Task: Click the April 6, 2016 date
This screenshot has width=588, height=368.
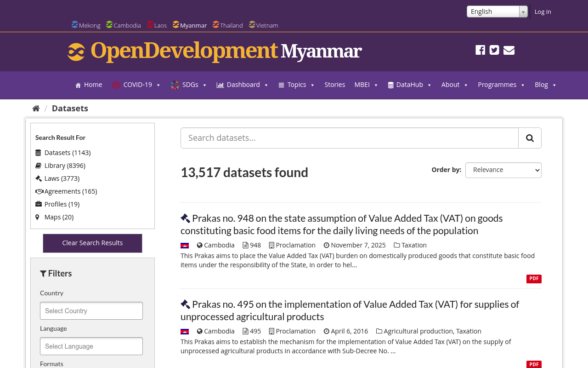Action: pos(350,331)
